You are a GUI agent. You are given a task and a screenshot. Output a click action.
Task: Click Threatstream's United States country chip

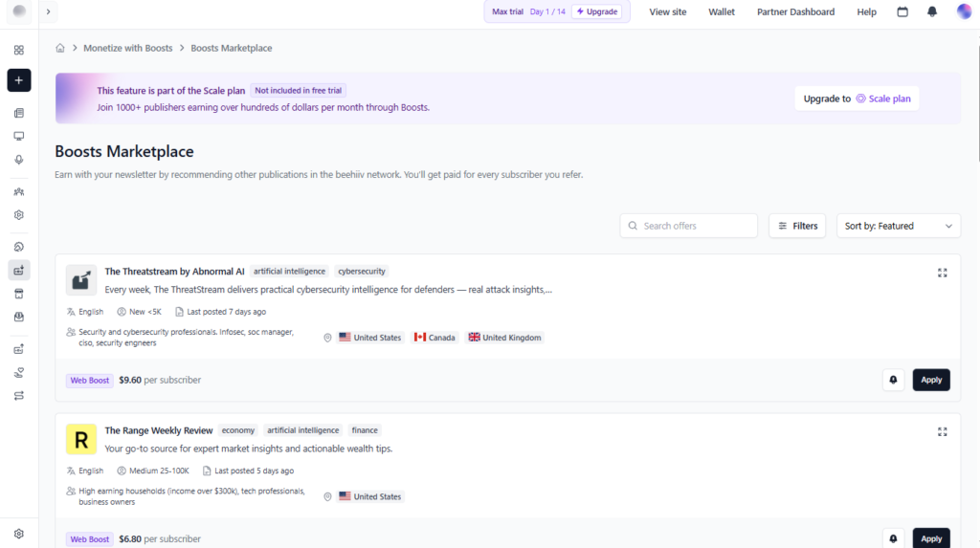click(370, 338)
